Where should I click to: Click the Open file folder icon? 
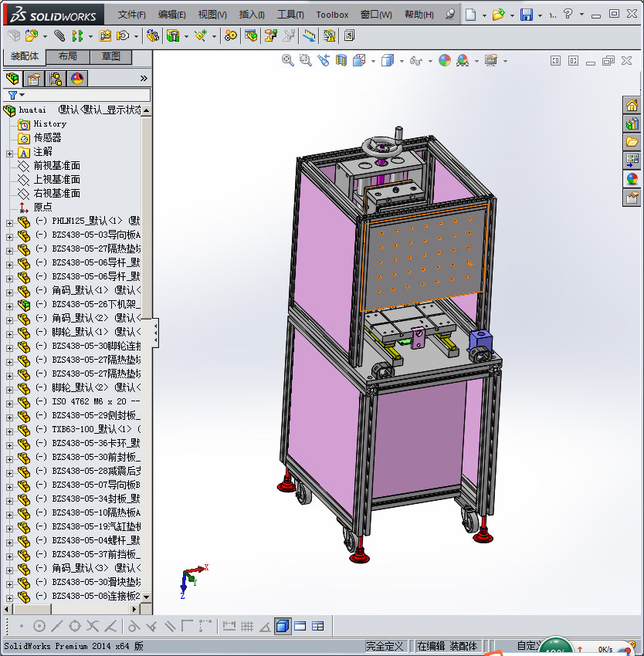pos(498,15)
